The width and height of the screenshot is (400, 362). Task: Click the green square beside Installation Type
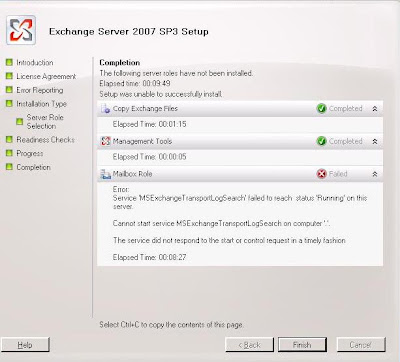tap(9, 104)
